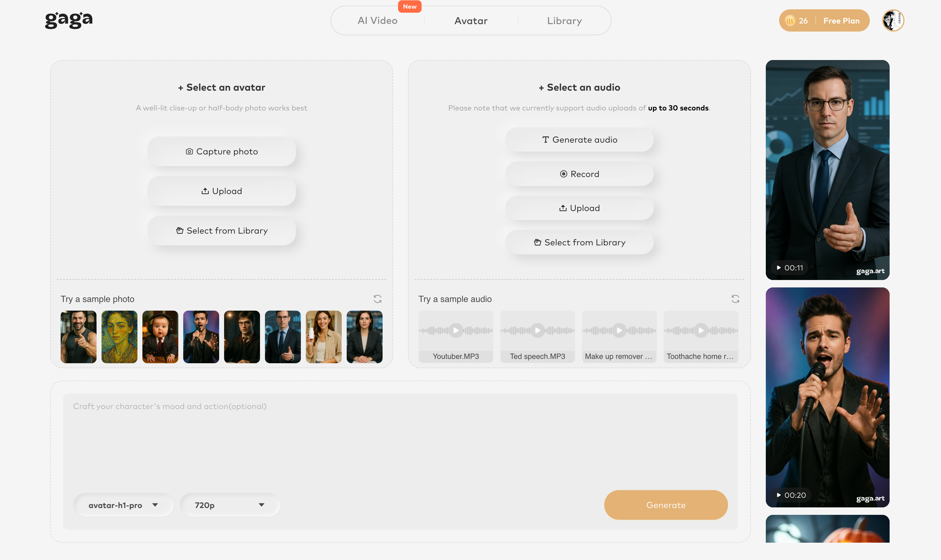
Task: Expand the avatar-h1-pro model dropdown
Action: coord(123,505)
